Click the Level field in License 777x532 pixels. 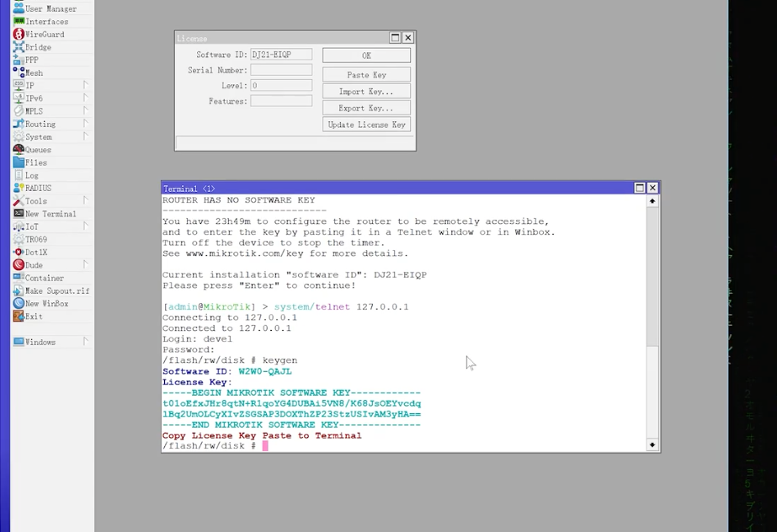click(x=281, y=85)
